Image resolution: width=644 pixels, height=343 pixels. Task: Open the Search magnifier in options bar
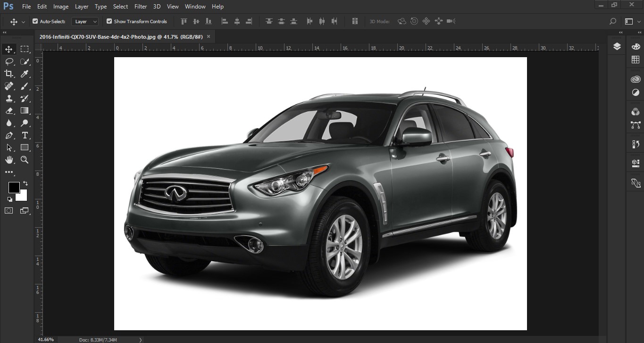point(613,21)
